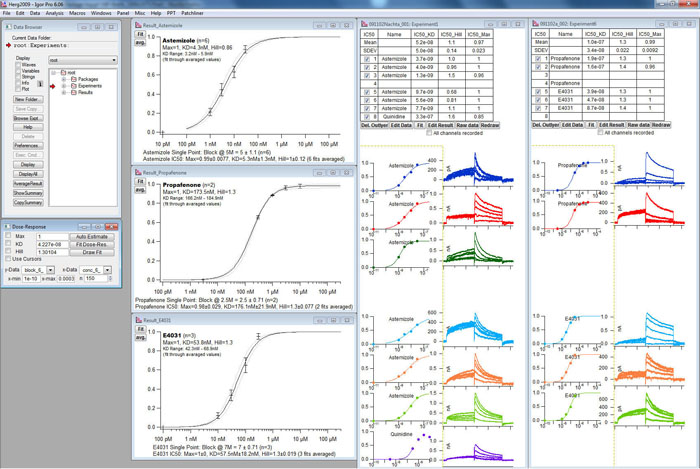Expand the Packages tree node

click(64, 79)
